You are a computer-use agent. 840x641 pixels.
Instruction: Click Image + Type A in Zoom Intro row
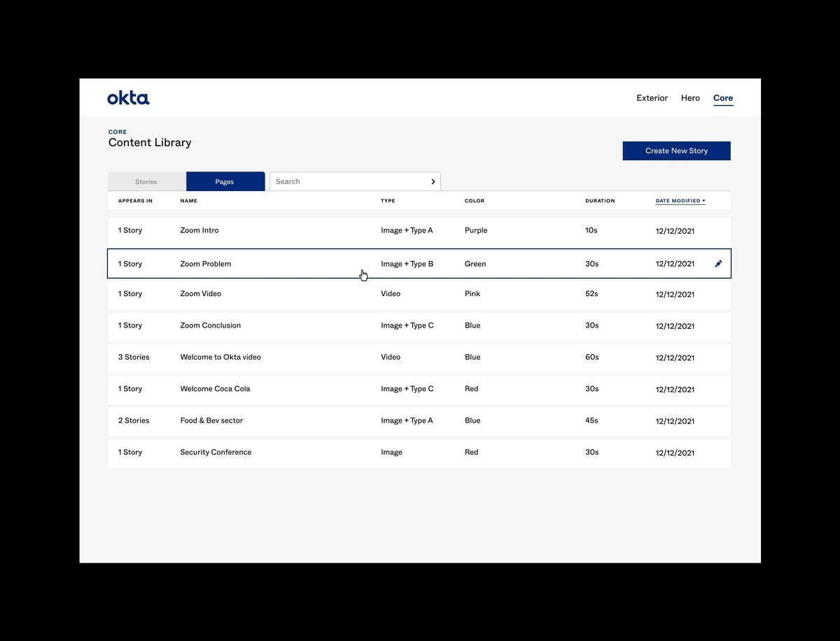[x=407, y=230]
